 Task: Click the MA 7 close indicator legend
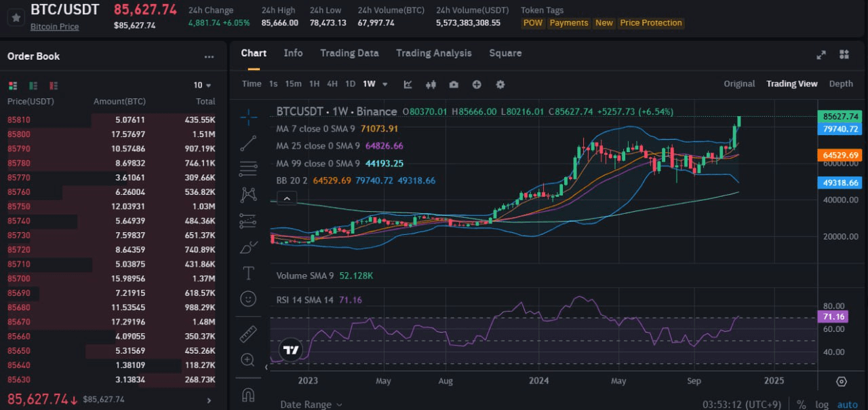pos(337,128)
